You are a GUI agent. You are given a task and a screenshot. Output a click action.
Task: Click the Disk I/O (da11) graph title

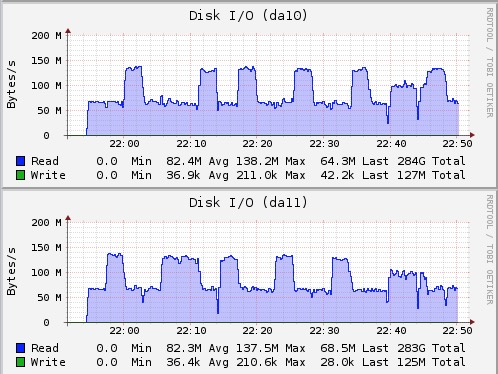click(248, 203)
